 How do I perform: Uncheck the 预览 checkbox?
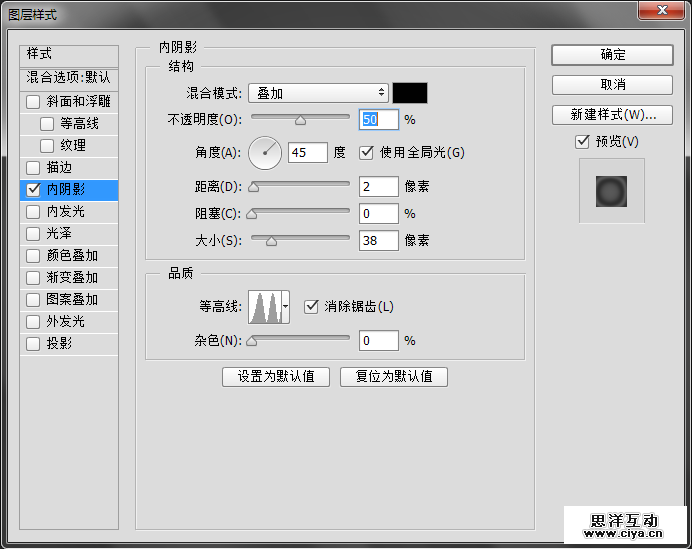point(582,142)
